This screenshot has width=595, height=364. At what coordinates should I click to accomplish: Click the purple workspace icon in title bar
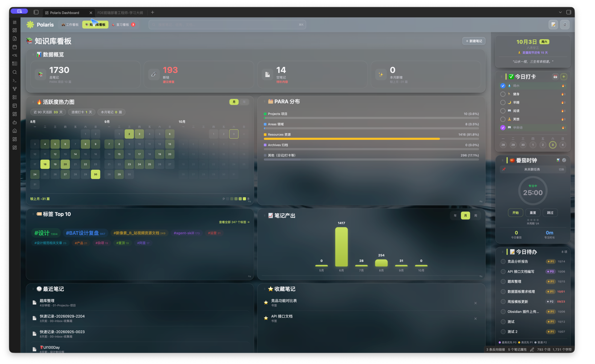19,11
